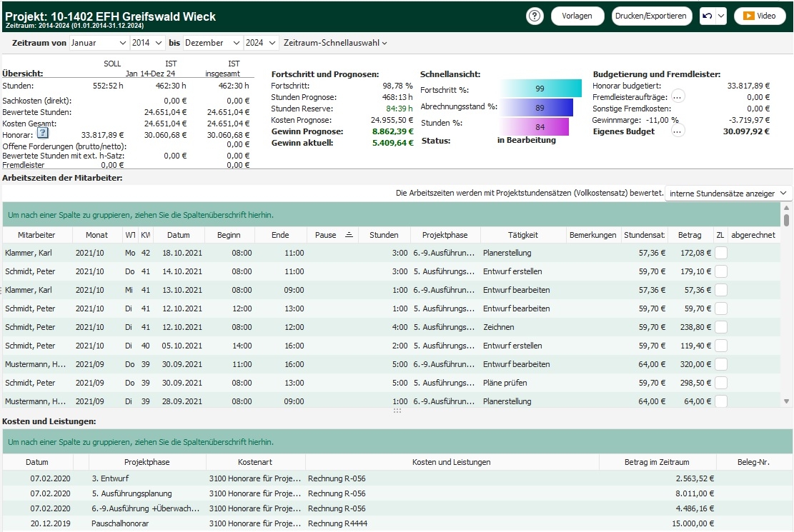This screenshot has height=532, width=794.
Task: Click the Honorar help info icon
Action: 42,134
